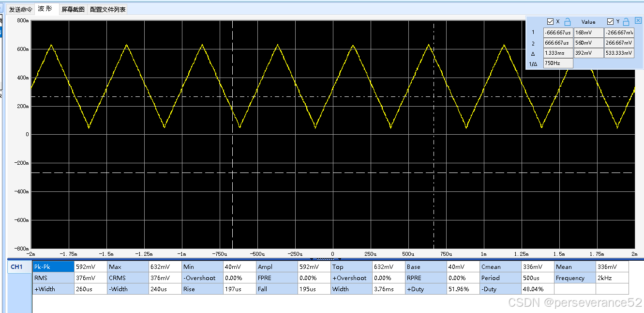This screenshot has height=313, width=644.
Task: Click the delta value field 392mV
Action: [589, 53]
